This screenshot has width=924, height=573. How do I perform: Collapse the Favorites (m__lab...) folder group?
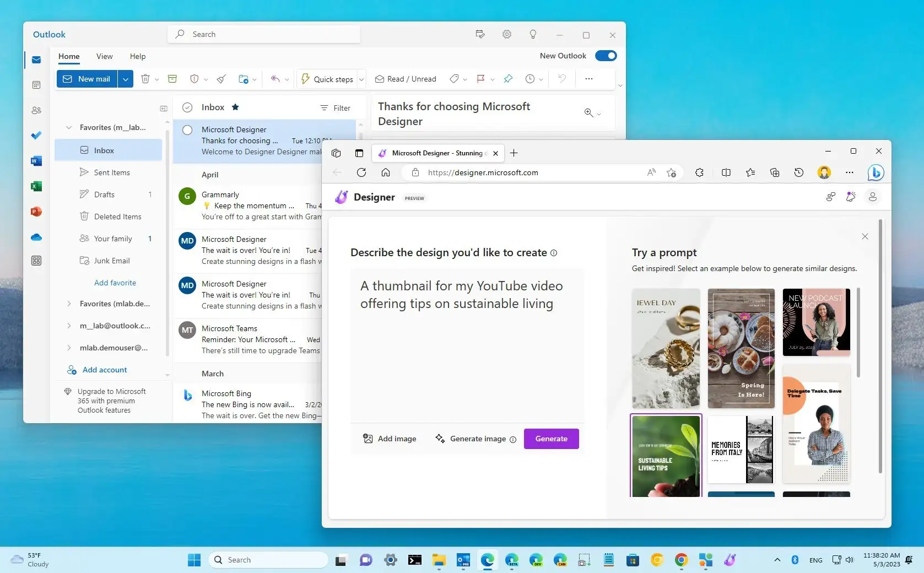pyautogui.click(x=69, y=127)
